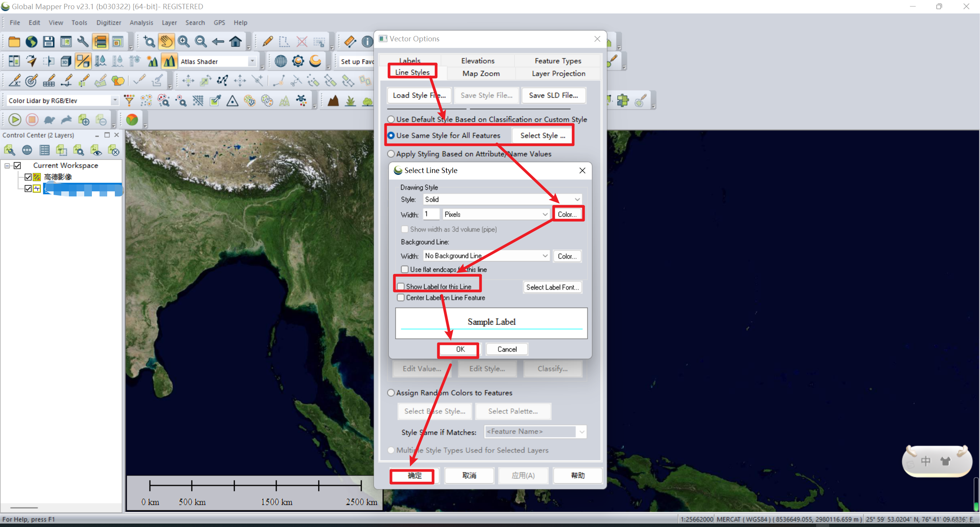Screen dimensions: 980x527
Task: Click the drawing style Color... button
Action: (567, 214)
